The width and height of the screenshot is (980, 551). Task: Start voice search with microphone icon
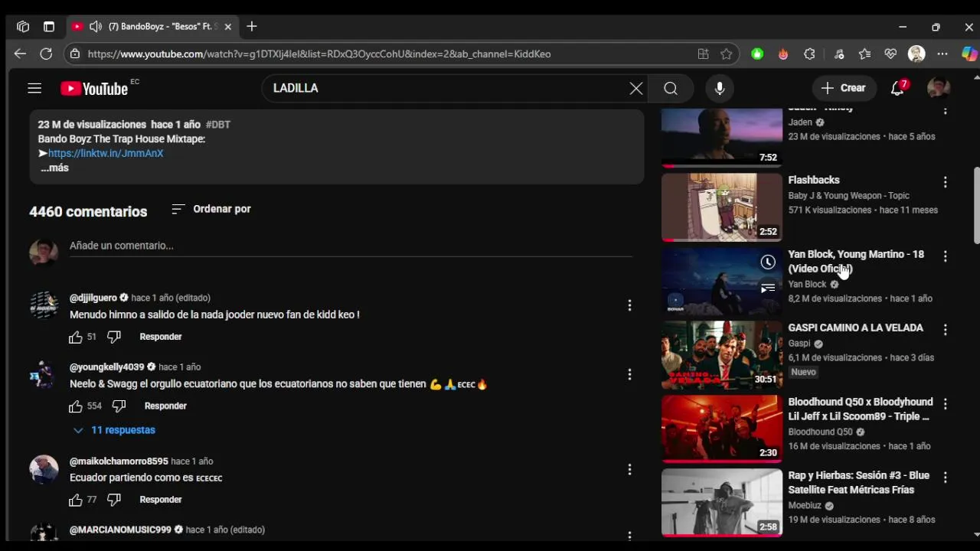(x=720, y=88)
